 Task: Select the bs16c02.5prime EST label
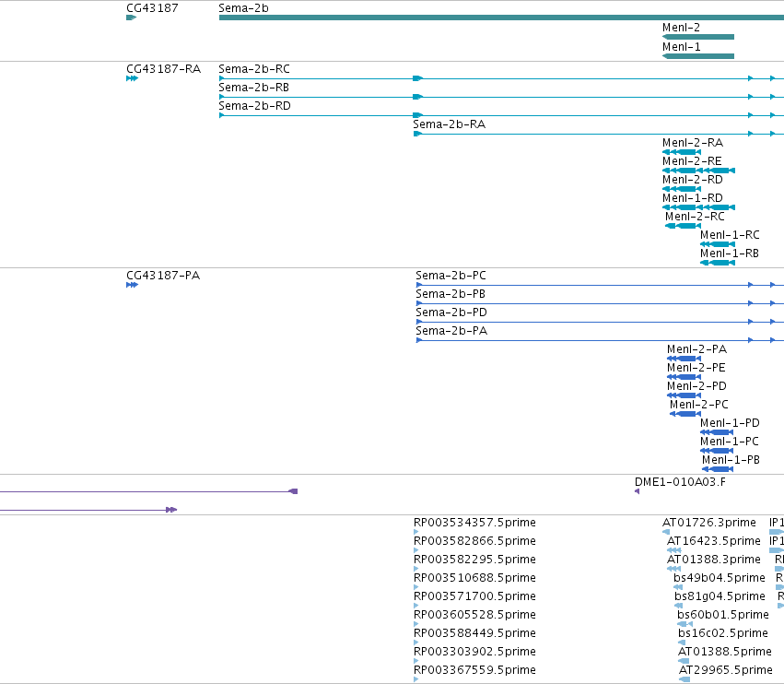pos(723,633)
